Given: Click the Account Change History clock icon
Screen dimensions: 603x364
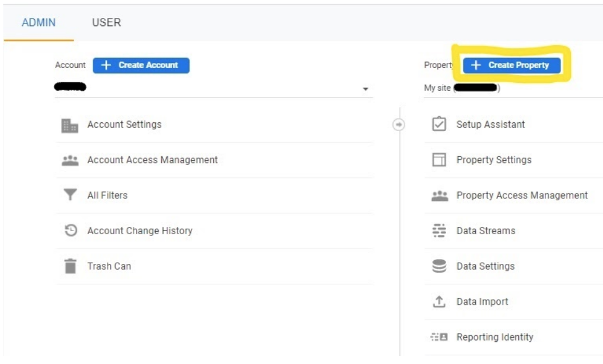Looking at the screenshot, I should click(x=70, y=231).
